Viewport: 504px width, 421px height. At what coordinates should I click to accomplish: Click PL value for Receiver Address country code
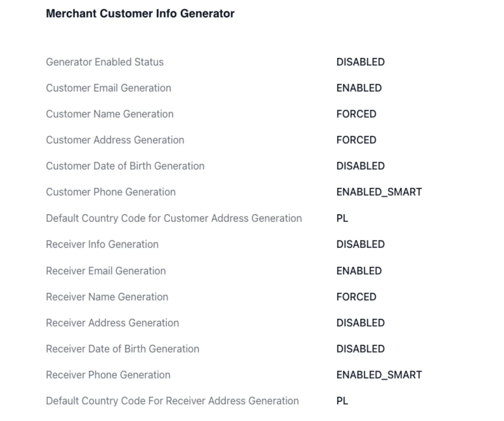342,401
